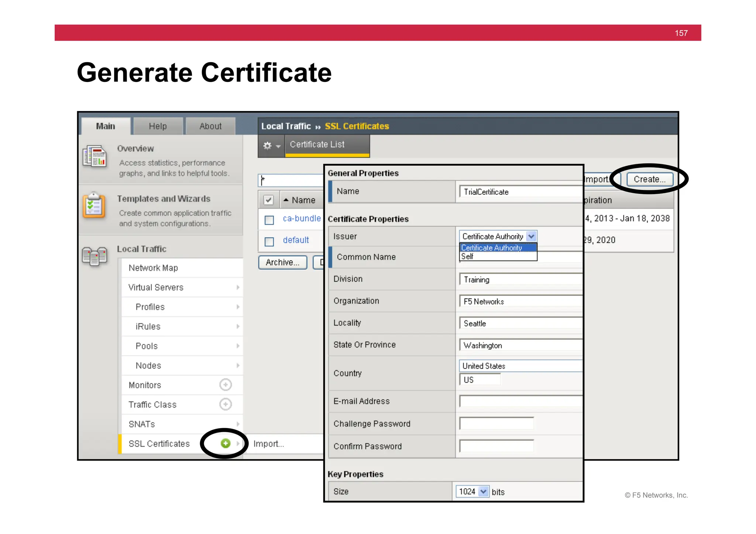Click the plus icon next to Monitors
The width and height of the screenshot is (756, 534).
[x=225, y=385]
